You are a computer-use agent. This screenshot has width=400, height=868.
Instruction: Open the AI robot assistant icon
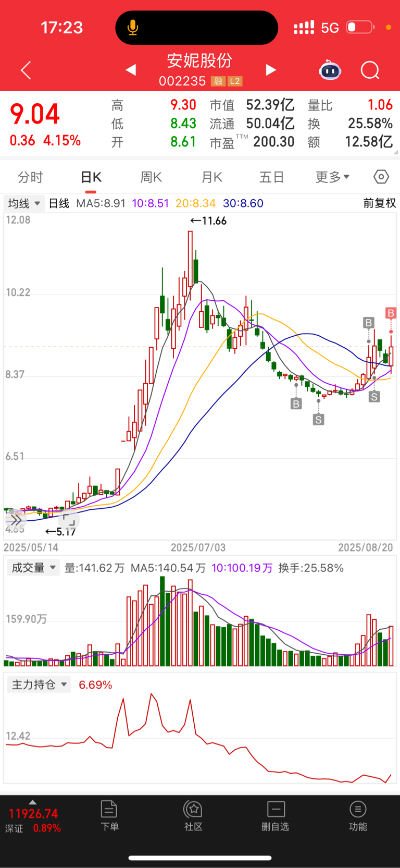pyautogui.click(x=330, y=70)
